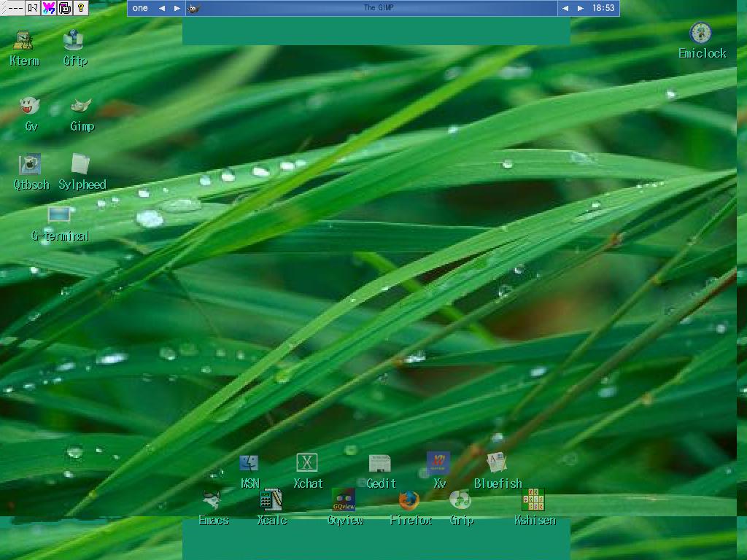Click the left arrow beside the clock
The image size is (747, 560).
tap(565, 8)
